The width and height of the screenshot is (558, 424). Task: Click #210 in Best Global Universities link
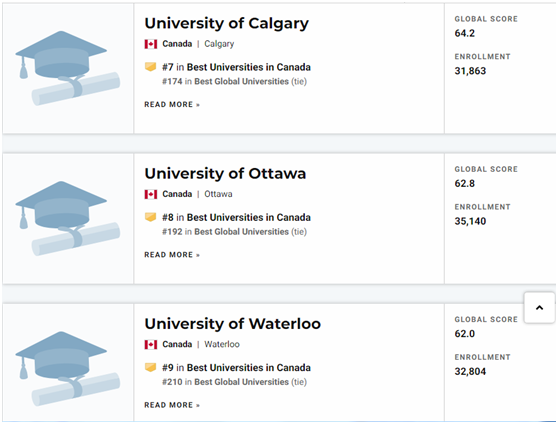(x=226, y=382)
